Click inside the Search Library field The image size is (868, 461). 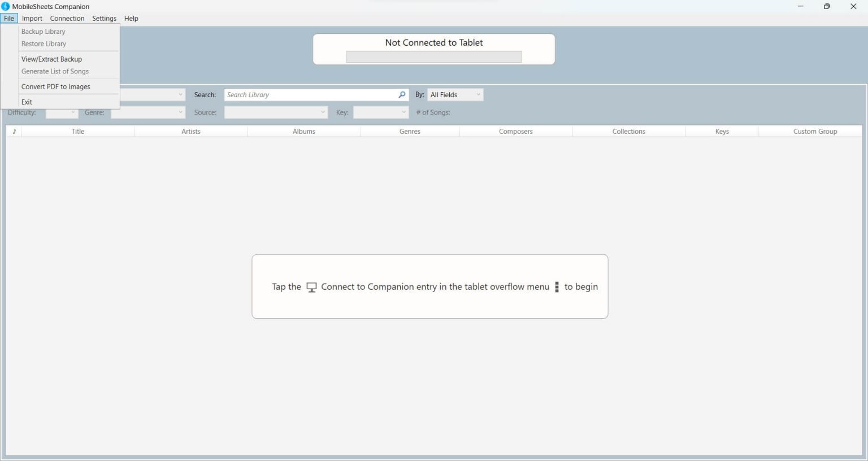311,94
